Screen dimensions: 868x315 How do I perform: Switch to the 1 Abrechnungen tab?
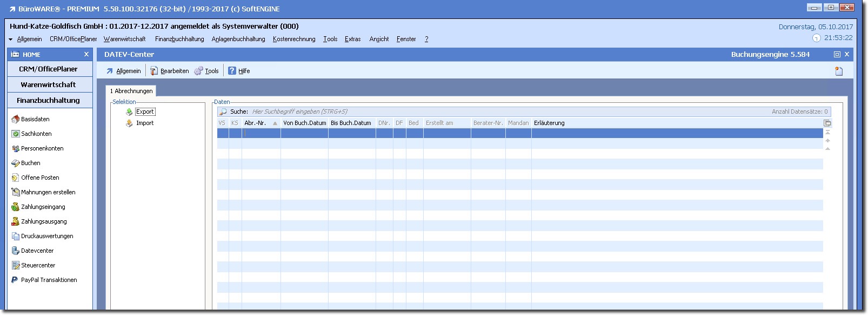pyautogui.click(x=131, y=91)
